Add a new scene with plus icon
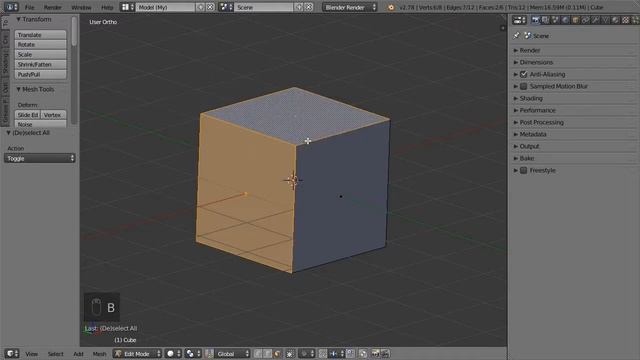 (x=299, y=7)
